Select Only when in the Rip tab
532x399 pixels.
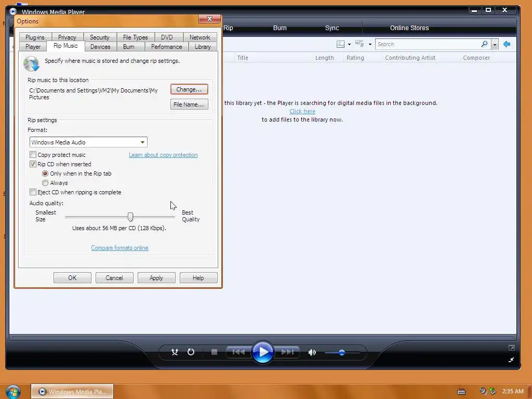point(45,174)
